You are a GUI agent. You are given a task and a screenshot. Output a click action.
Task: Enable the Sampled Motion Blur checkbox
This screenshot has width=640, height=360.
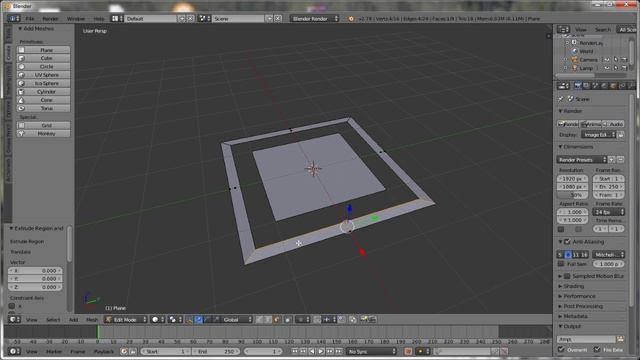tap(567, 276)
